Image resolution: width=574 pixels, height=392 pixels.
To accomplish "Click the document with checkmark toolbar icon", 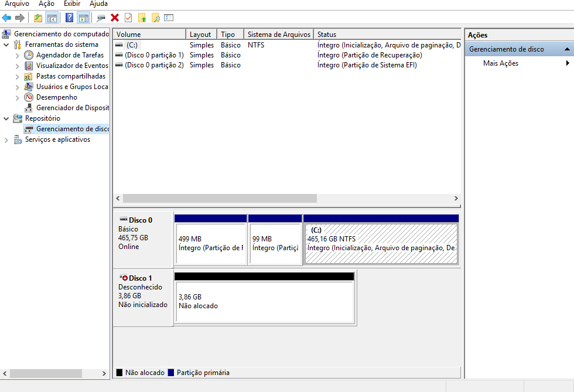I will (128, 18).
